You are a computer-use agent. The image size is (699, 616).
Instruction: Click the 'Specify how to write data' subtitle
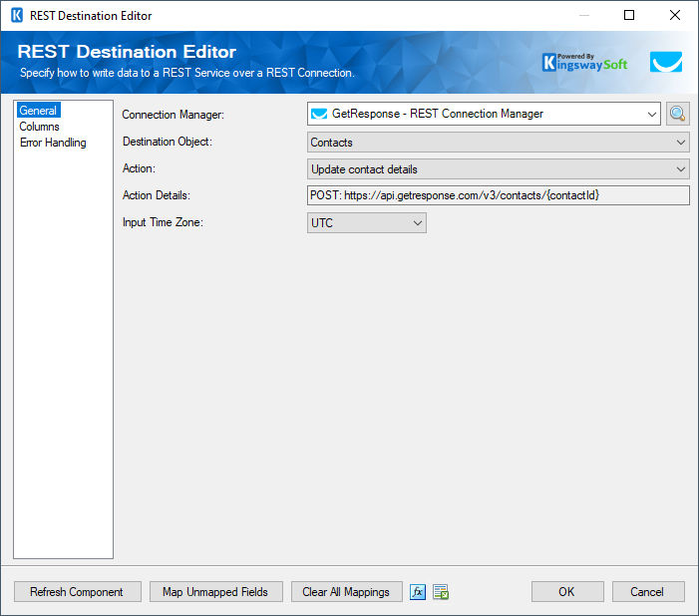(187, 73)
